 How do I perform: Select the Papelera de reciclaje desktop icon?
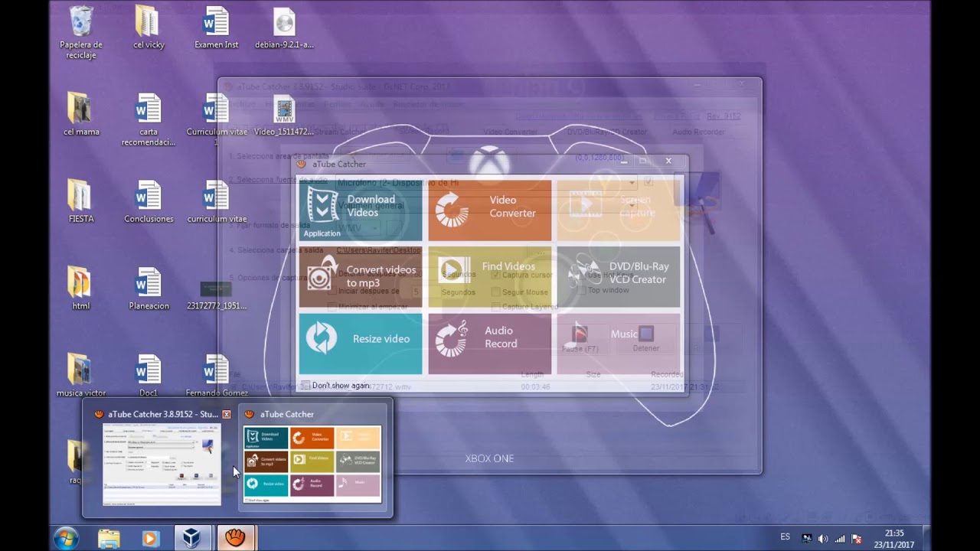(81, 33)
